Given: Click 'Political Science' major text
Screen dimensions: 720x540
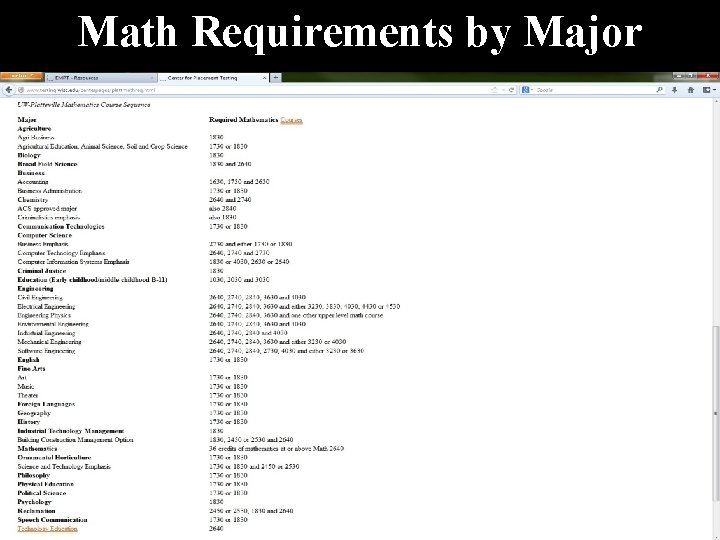Looking at the screenshot, I should [x=42, y=493].
